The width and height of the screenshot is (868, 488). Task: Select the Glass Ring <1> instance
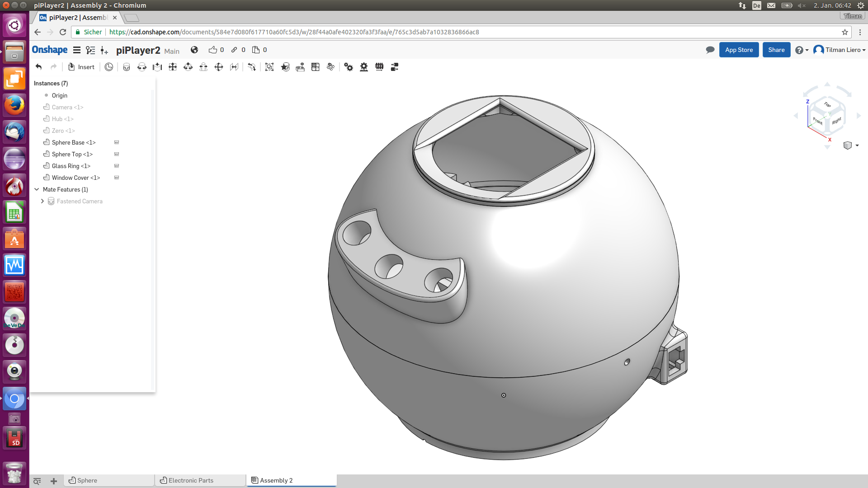pyautogui.click(x=71, y=166)
